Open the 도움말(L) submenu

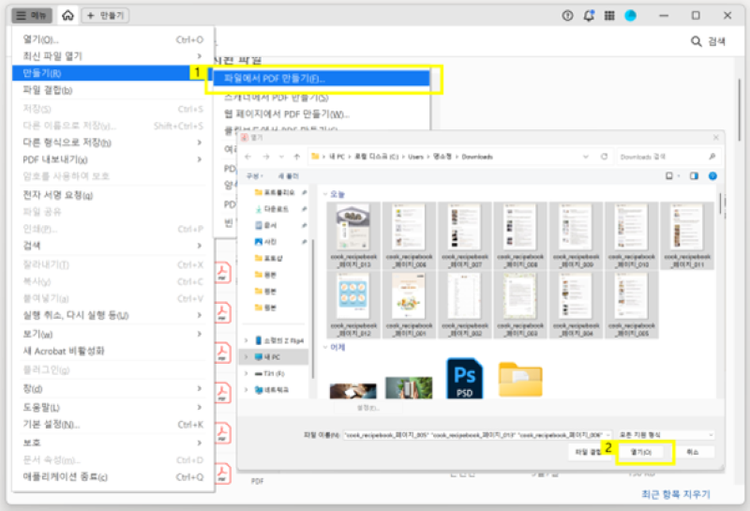pyautogui.click(x=113, y=407)
